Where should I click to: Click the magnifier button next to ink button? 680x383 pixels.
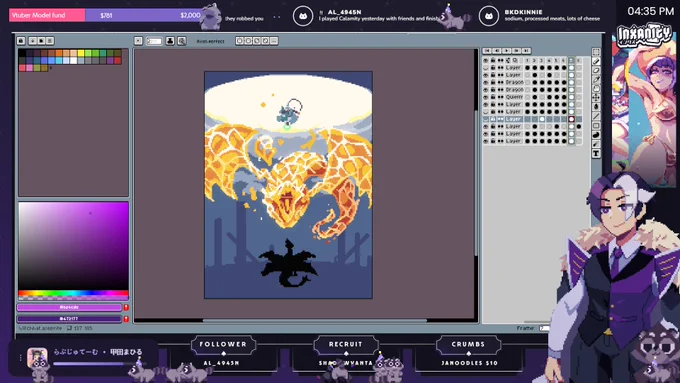click(x=182, y=41)
